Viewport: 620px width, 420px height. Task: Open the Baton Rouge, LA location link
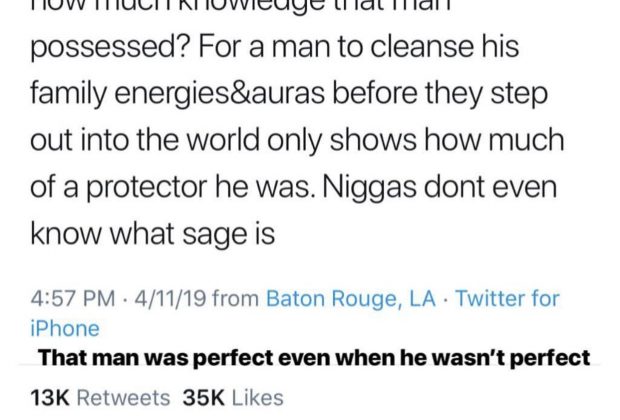pos(351,299)
